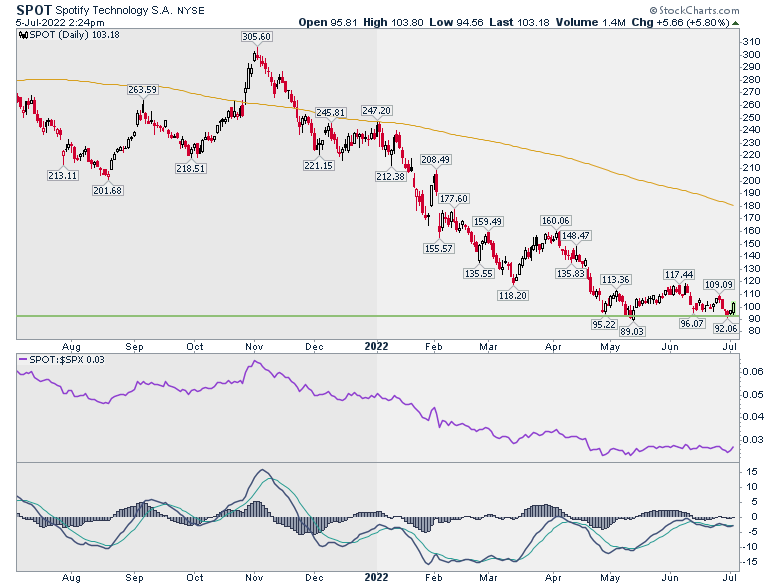This screenshot has width=780, height=586.
Task: Click the 221.15 price label
Action: (318, 165)
